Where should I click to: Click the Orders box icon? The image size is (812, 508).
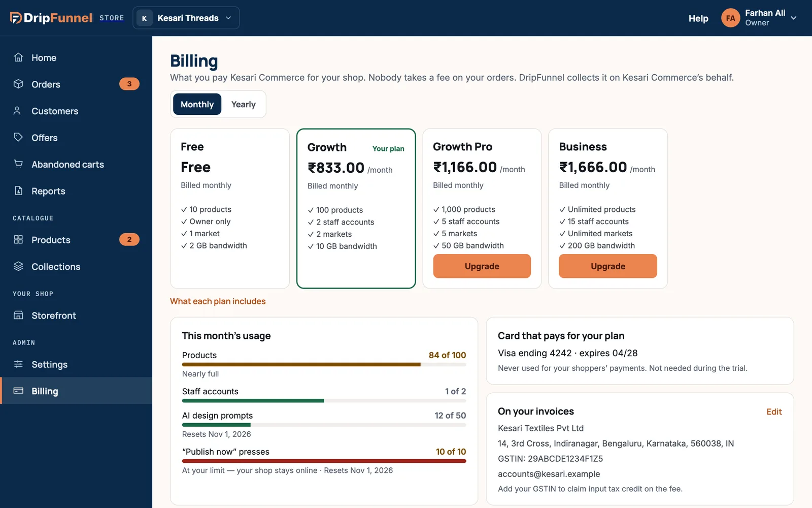pos(18,84)
